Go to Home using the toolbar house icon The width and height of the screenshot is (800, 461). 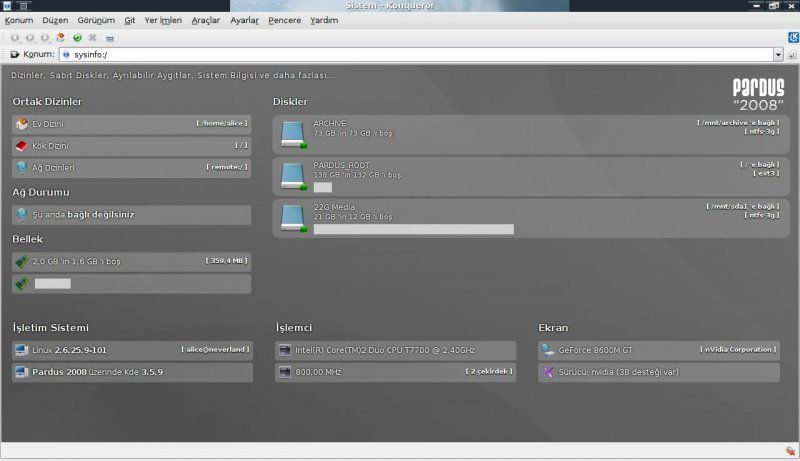tap(61, 37)
